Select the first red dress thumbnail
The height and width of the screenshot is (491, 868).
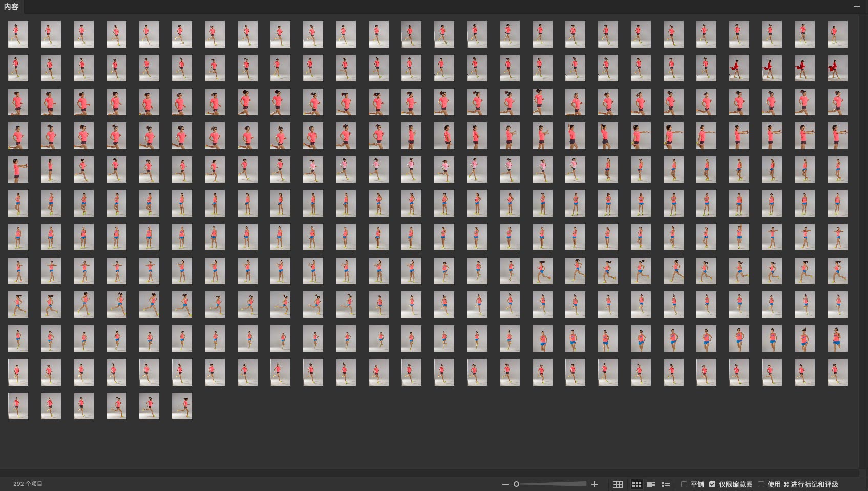(x=739, y=68)
